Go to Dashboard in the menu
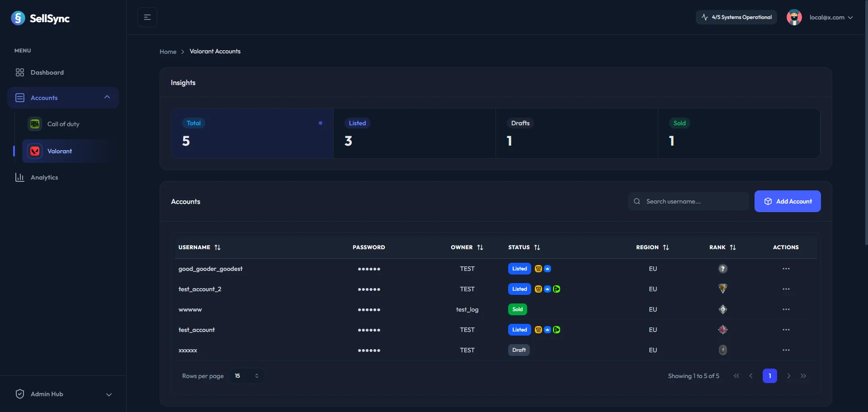 47,72
